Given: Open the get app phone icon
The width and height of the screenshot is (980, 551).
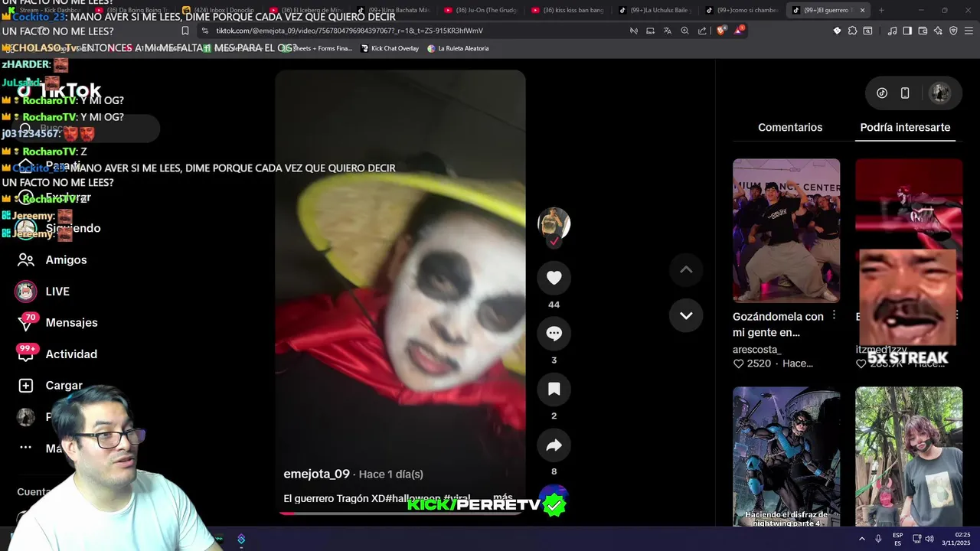Looking at the screenshot, I should click(905, 93).
